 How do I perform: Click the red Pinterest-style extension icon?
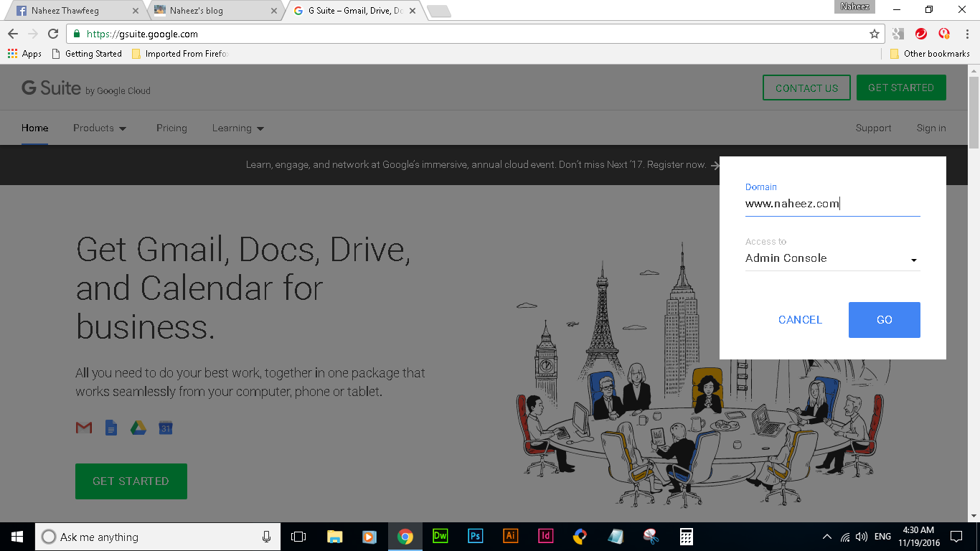921,34
